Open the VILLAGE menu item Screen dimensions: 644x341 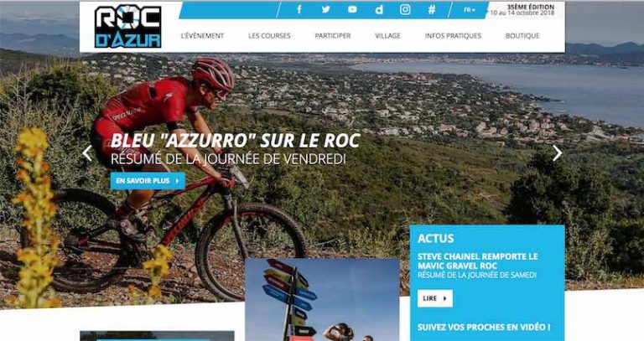pyautogui.click(x=387, y=36)
